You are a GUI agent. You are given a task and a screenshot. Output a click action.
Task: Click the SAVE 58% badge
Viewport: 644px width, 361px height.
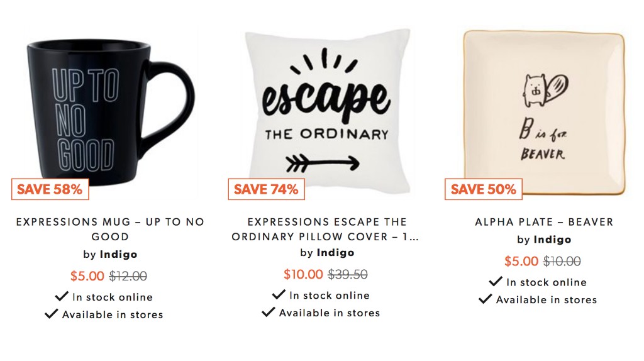click(50, 189)
